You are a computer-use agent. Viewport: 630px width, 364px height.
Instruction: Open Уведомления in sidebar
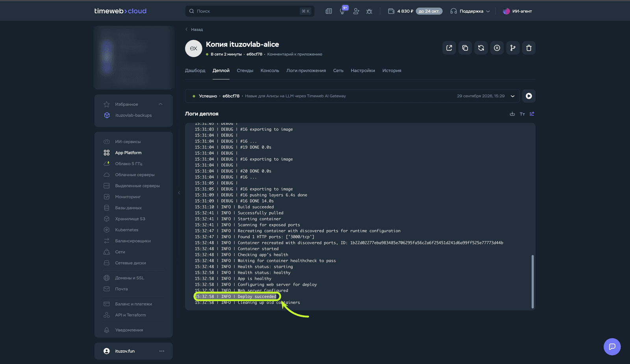tap(129, 330)
